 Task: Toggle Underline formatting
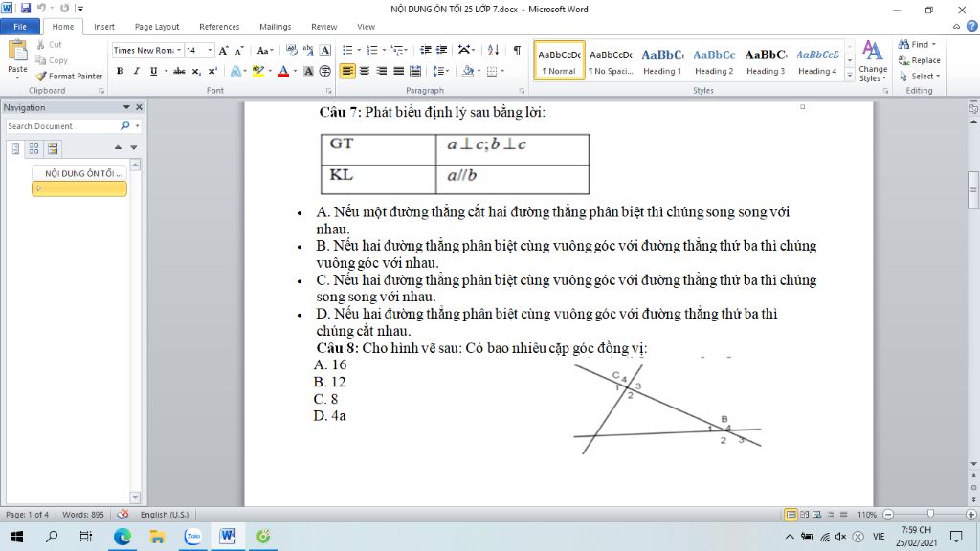click(x=153, y=71)
